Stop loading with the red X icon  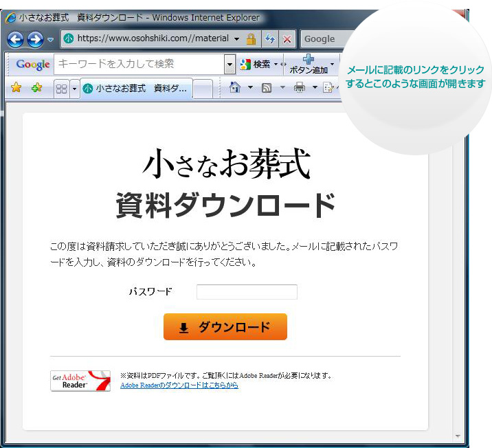tap(287, 39)
